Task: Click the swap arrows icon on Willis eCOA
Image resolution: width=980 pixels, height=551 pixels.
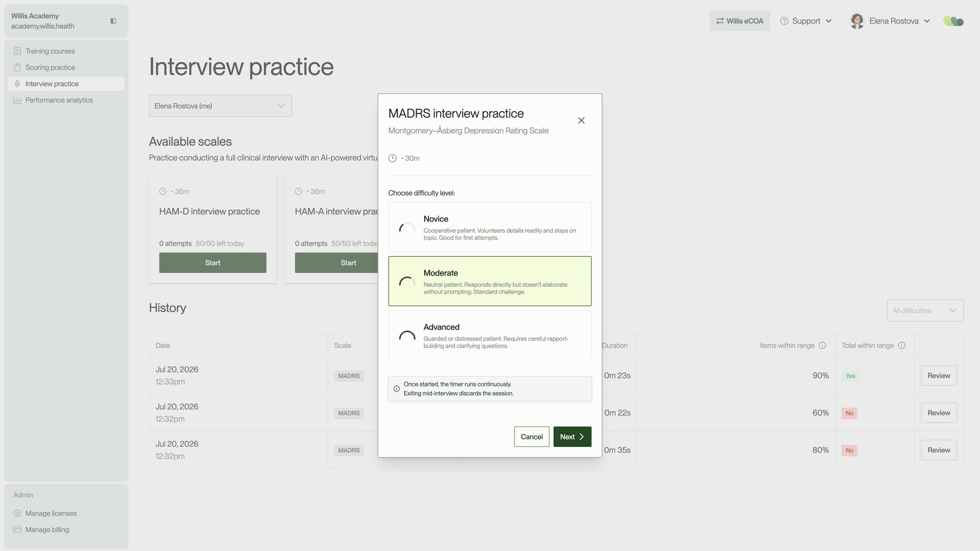Action: pyautogui.click(x=720, y=21)
